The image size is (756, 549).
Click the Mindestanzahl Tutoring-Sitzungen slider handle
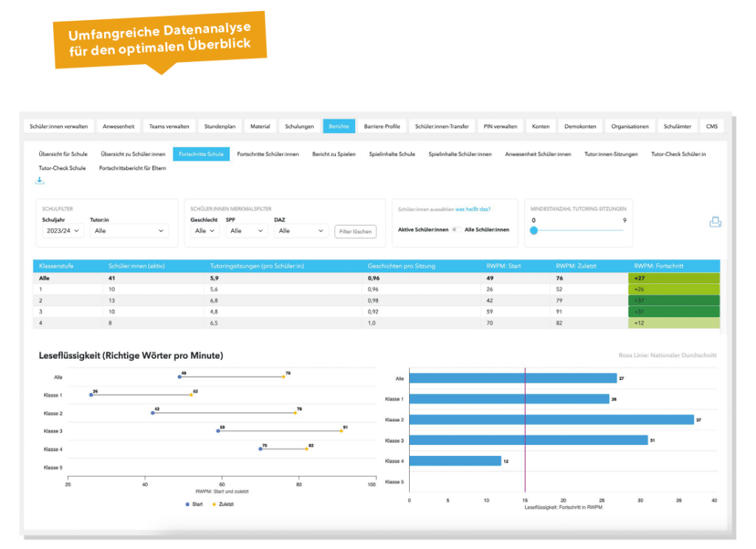(x=534, y=230)
